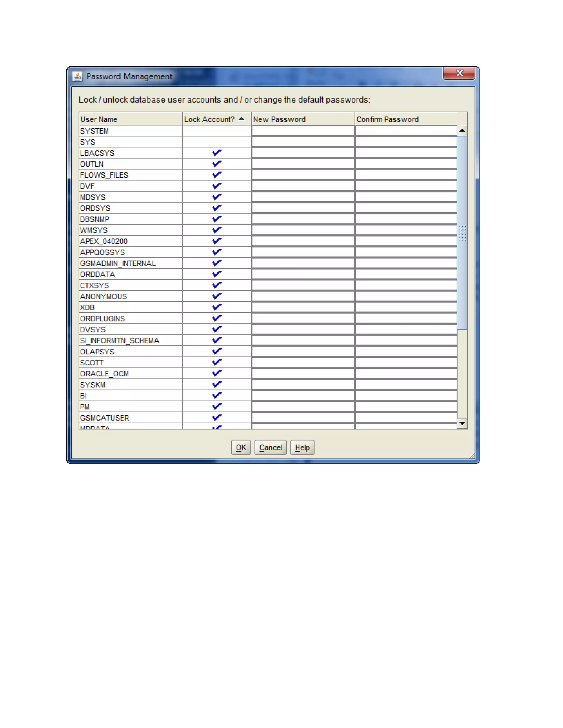Click the Java icon in title bar
Viewport: 563px width, 728px height.
(x=77, y=76)
